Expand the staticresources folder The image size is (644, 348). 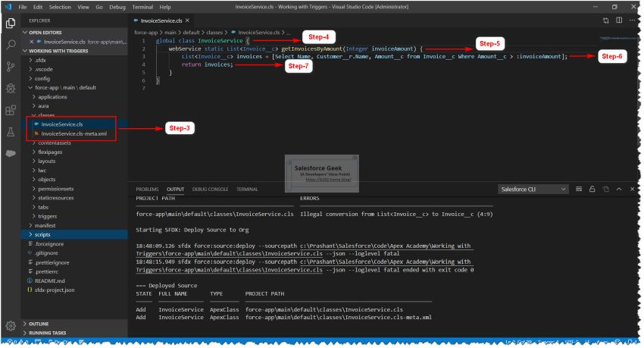pyautogui.click(x=55, y=198)
